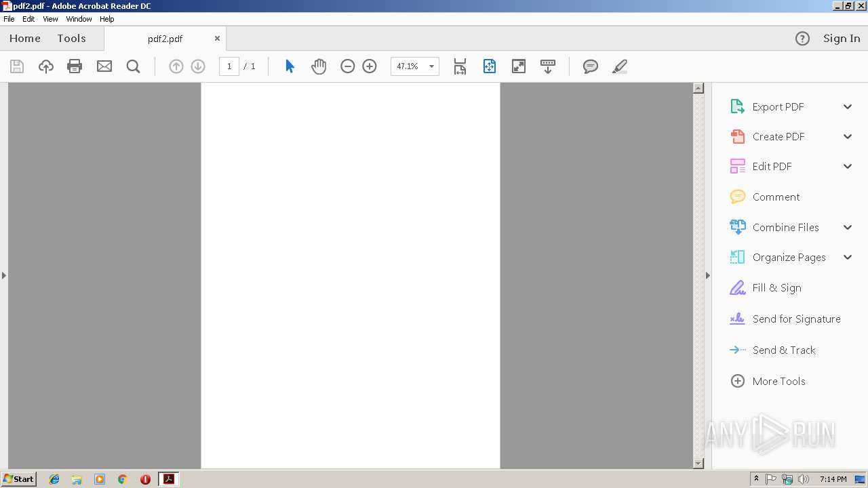Enter full screen mode icon
Image resolution: width=868 pixels, height=488 pixels.
pyautogui.click(x=519, y=66)
